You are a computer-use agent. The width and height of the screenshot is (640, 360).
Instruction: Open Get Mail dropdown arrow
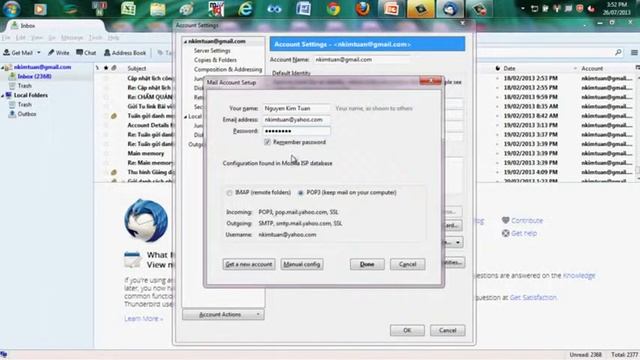pos(39,53)
